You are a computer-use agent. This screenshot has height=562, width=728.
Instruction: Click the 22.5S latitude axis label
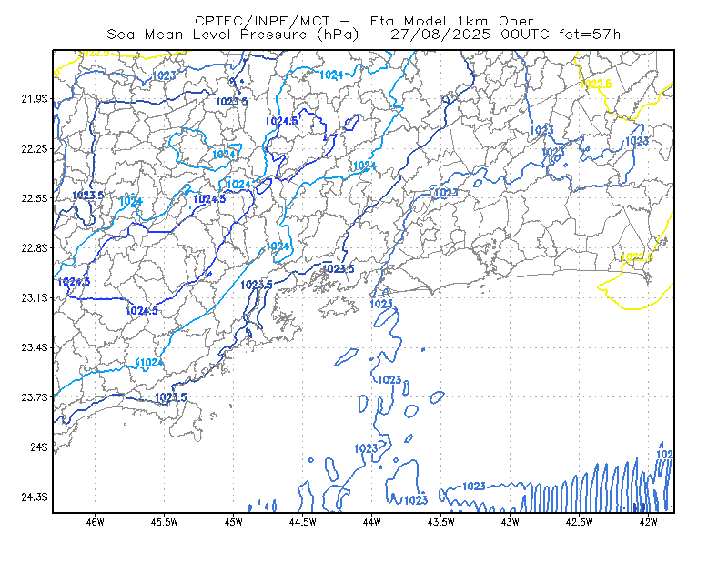click(35, 198)
